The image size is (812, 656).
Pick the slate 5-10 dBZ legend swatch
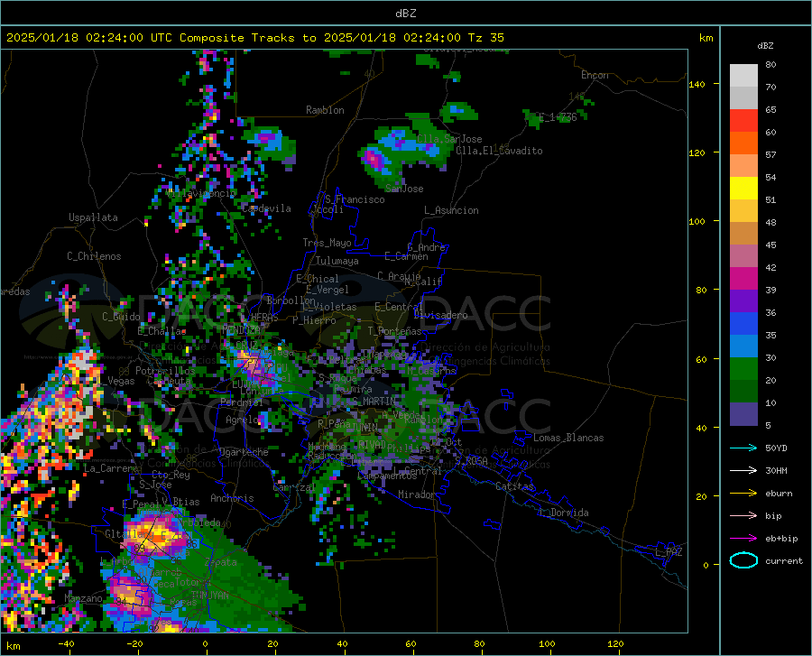pos(743,414)
